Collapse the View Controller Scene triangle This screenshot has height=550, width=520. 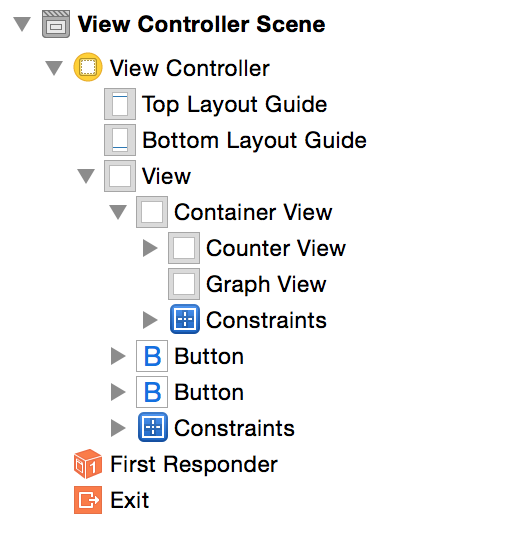point(22,24)
